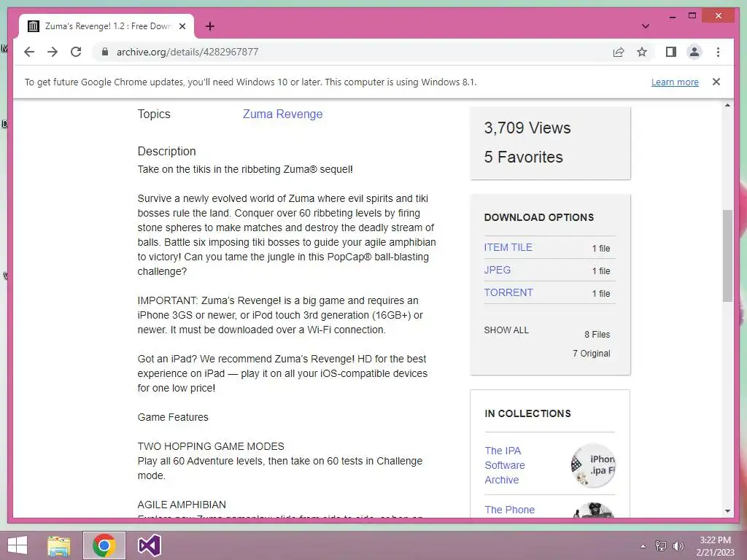Screen dimensions: 747x560
Task: Click the Game Features text
Action: (173, 417)
